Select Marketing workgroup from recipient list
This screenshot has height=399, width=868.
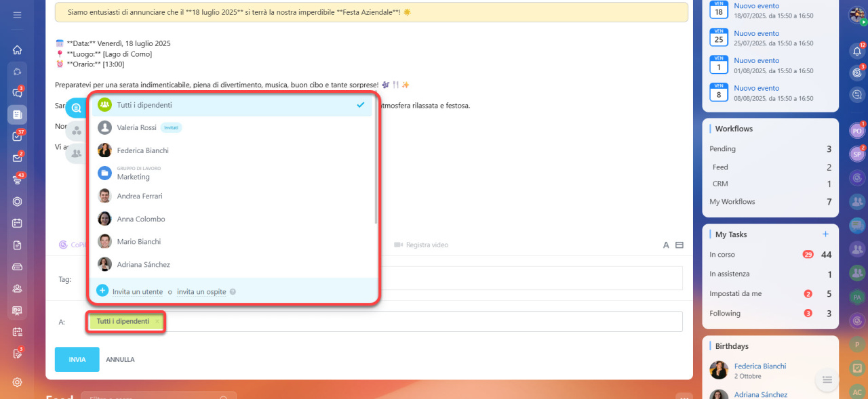[232, 173]
